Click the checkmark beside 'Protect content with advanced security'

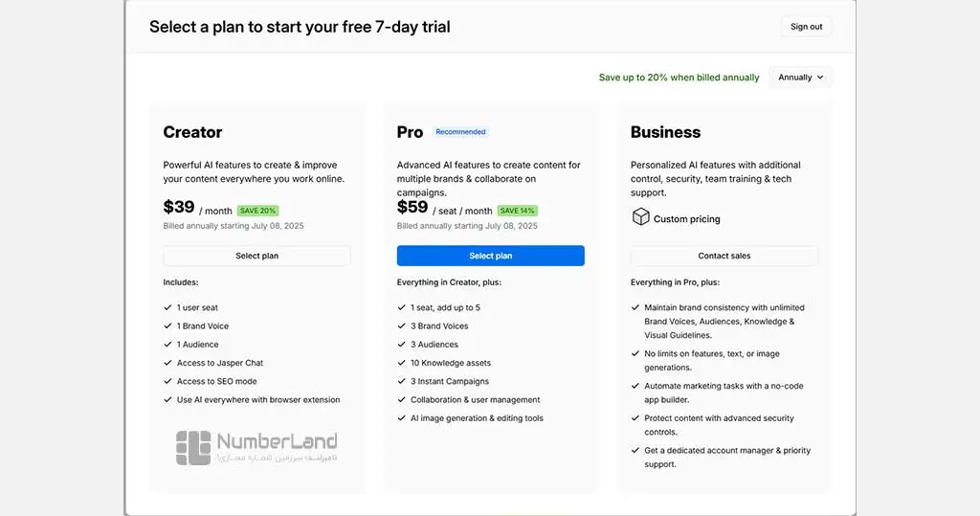click(635, 417)
